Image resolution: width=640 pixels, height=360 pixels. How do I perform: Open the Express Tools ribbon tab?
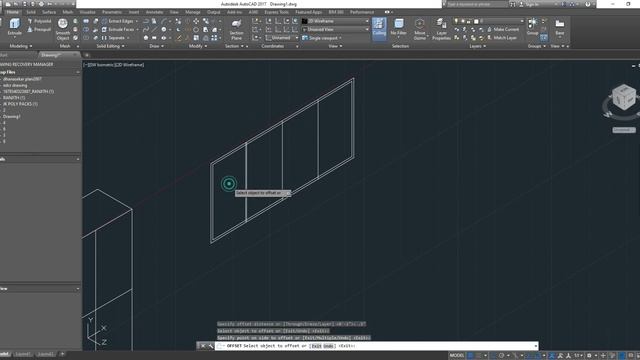[x=276, y=12]
